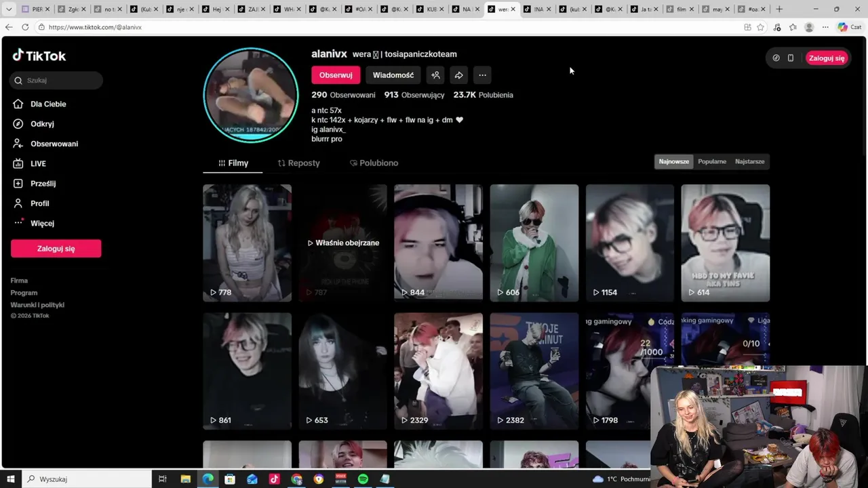Open video with 606 views

click(x=534, y=243)
